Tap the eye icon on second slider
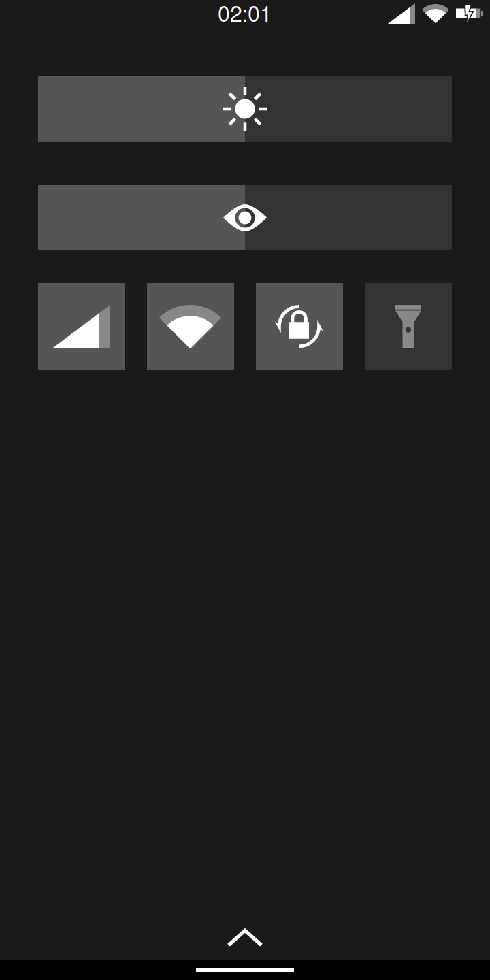Screen dimensions: 490x980 (245, 218)
